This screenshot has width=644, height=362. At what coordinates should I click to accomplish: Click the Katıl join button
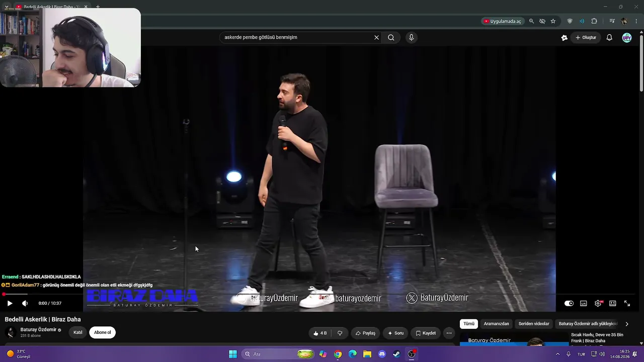[x=78, y=332]
